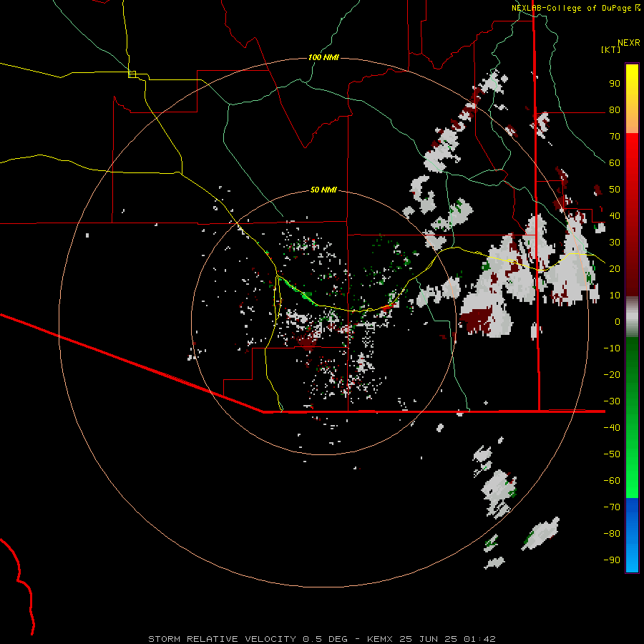Click the 80 value on the velocity scale
644x644 pixels.
pos(615,109)
